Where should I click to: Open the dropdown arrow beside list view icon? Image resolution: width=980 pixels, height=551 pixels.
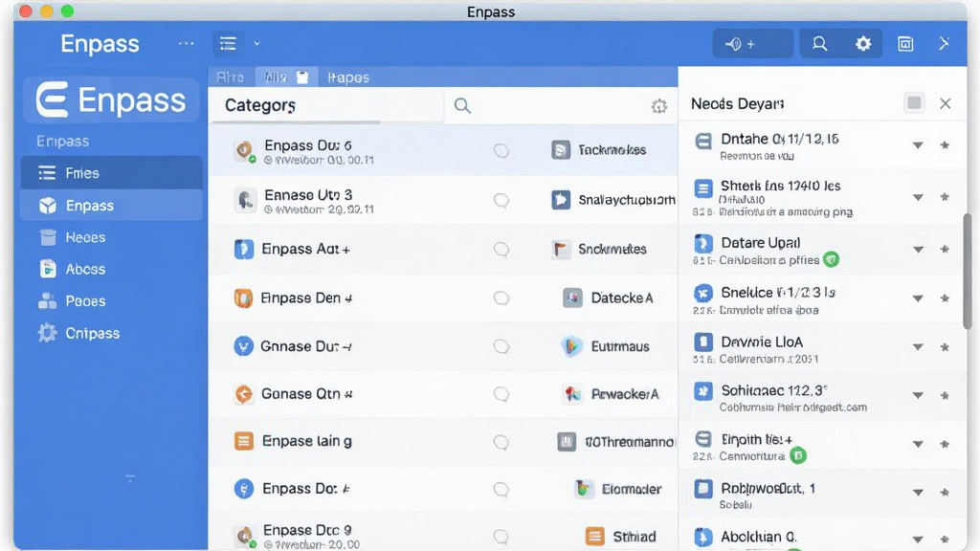coord(256,44)
